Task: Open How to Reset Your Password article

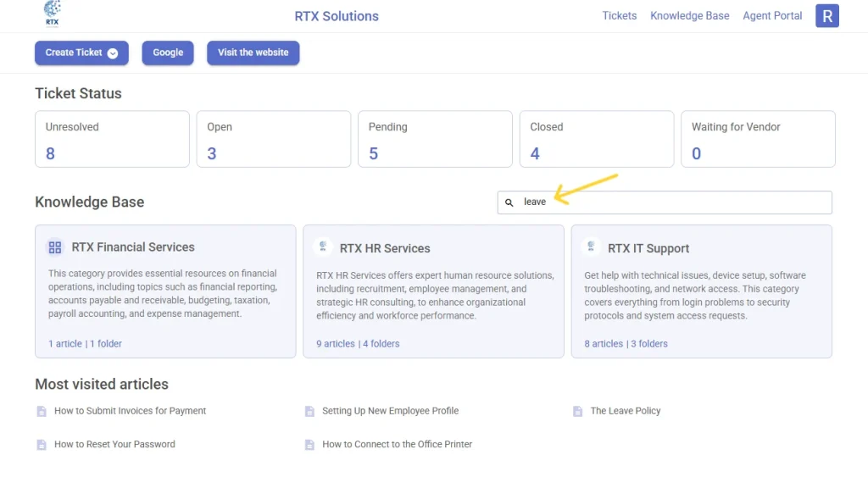Action: 114,444
